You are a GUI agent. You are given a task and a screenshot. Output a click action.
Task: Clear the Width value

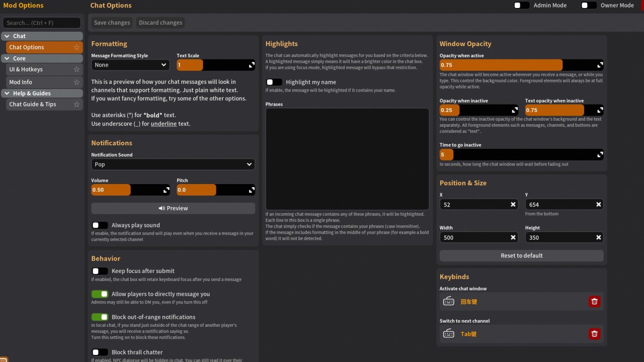point(513,237)
